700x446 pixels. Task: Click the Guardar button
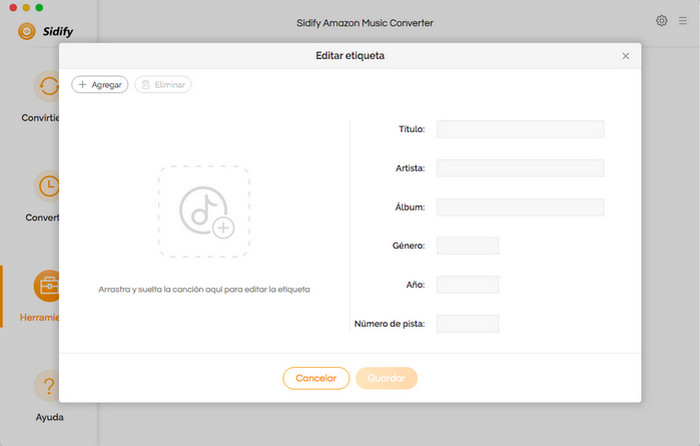pyautogui.click(x=387, y=378)
